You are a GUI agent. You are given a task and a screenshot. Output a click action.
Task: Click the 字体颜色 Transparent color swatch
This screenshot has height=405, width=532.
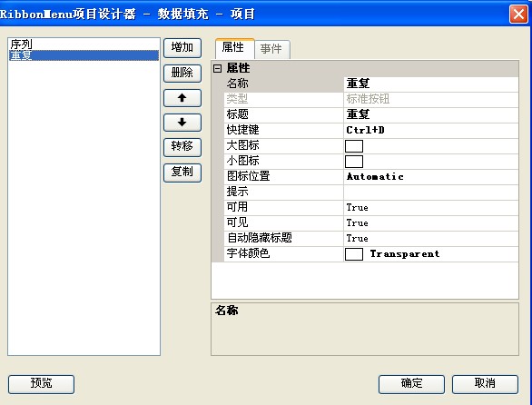(x=354, y=254)
